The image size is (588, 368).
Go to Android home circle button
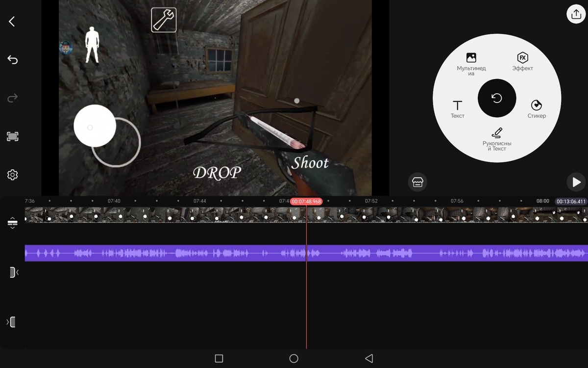[294, 359]
